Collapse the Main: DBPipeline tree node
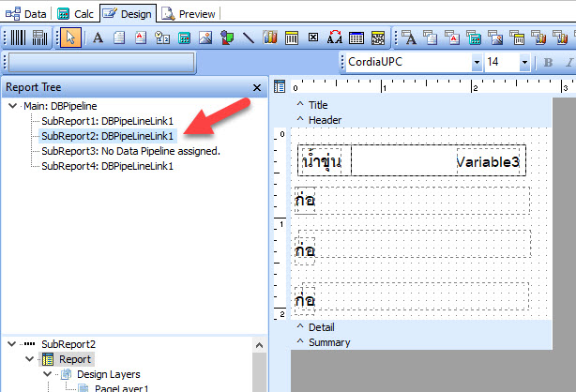This screenshot has width=576, height=392. point(11,106)
